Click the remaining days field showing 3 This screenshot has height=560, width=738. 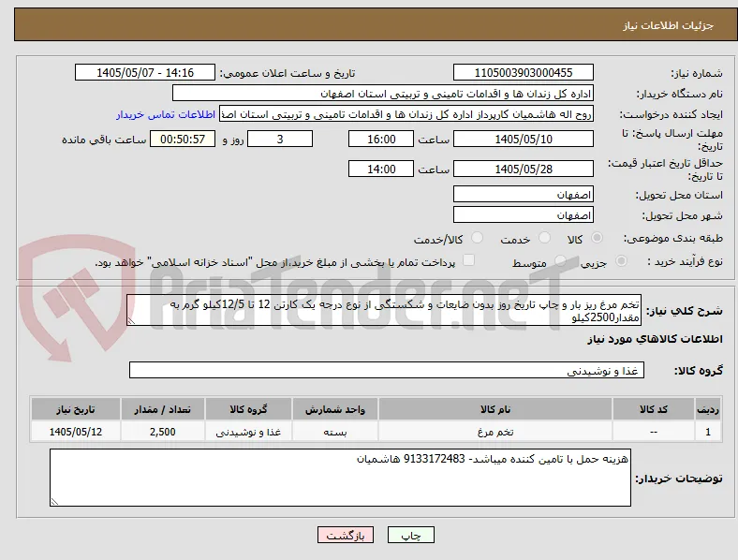click(x=280, y=139)
